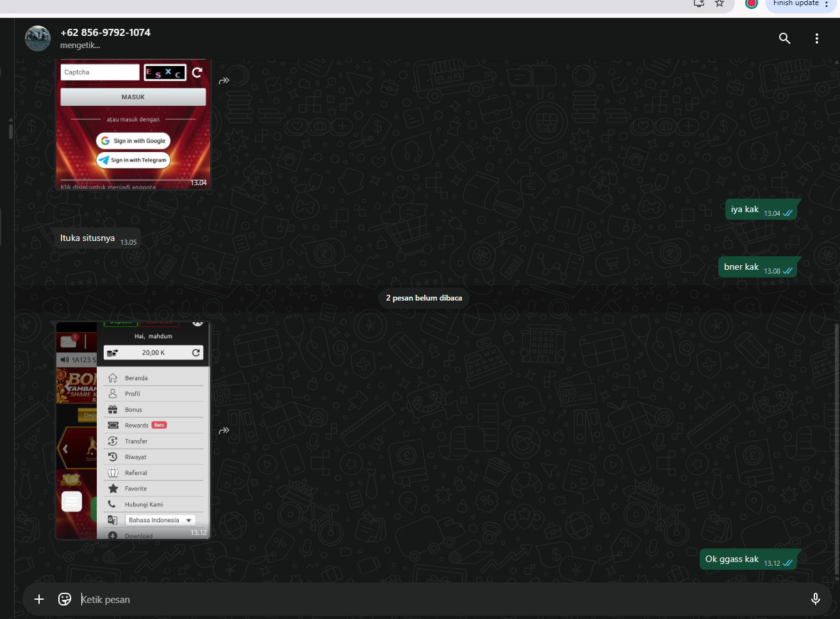Image resolution: width=840 pixels, height=619 pixels.
Task: Click the "Ok ggass kak" message
Action: point(748,559)
